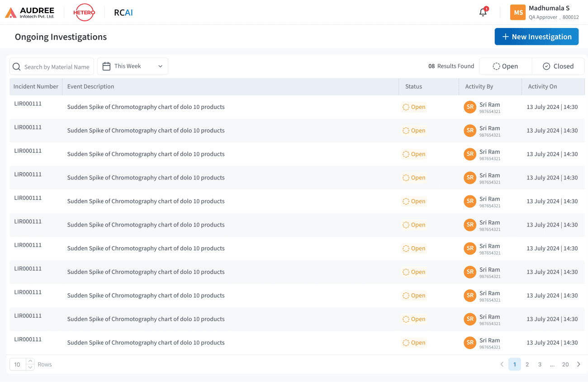Decrease rows per page with down arrow
This screenshot has height=382, width=588.
point(30,368)
